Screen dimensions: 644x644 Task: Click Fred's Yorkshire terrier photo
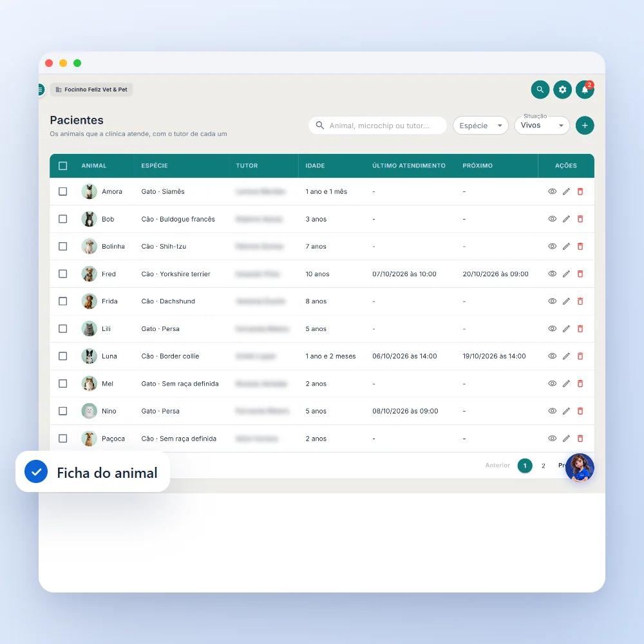point(89,274)
